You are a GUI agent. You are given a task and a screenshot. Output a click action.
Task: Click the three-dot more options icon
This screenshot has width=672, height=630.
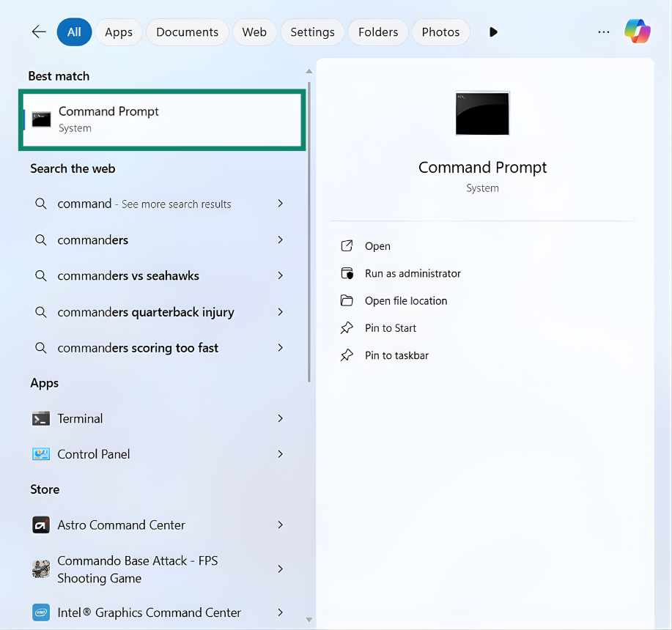click(x=604, y=32)
